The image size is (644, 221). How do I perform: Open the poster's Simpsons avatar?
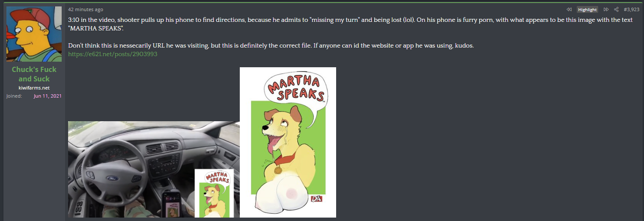pos(34,34)
